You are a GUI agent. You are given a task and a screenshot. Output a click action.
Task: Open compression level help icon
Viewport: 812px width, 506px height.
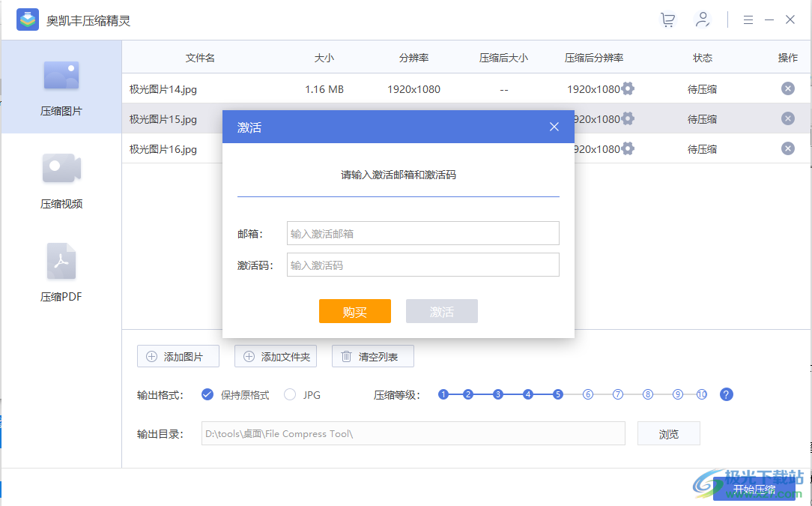tap(727, 394)
